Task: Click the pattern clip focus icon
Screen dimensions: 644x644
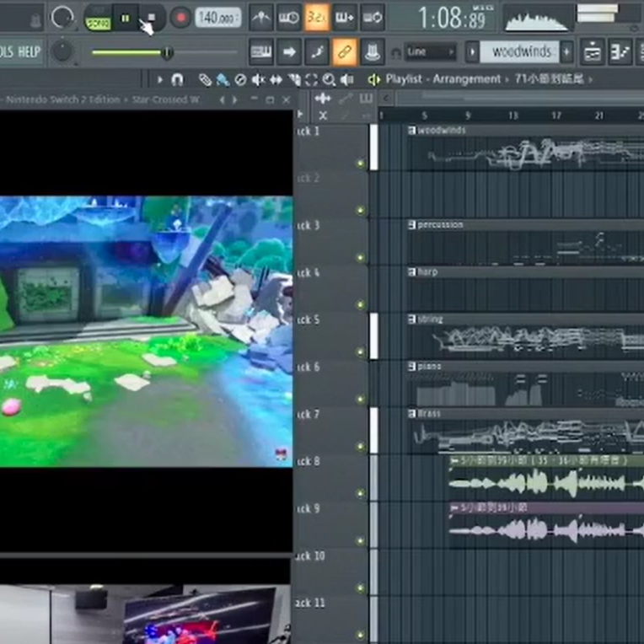Action: coord(366,98)
